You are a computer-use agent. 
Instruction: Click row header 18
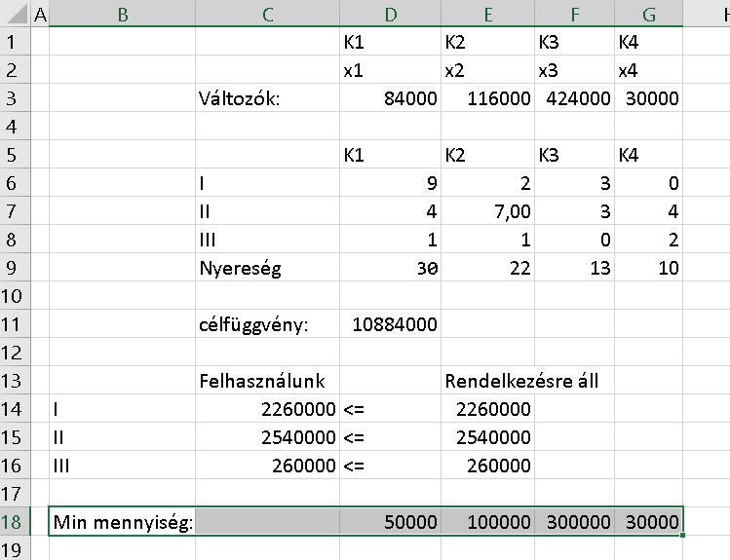(14, 522)
